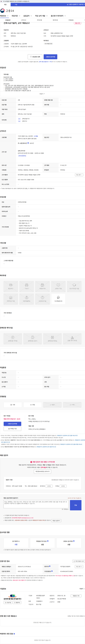Click the 관심정보 등록 heart button
This screenshot has height=644, width=85.
click(35, 57)
